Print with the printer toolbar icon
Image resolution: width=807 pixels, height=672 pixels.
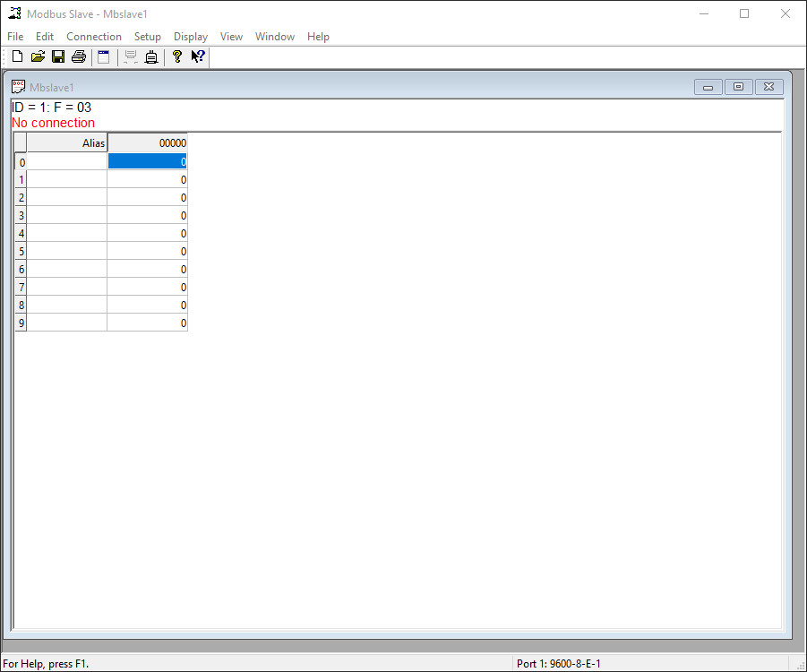pos(79,56)
